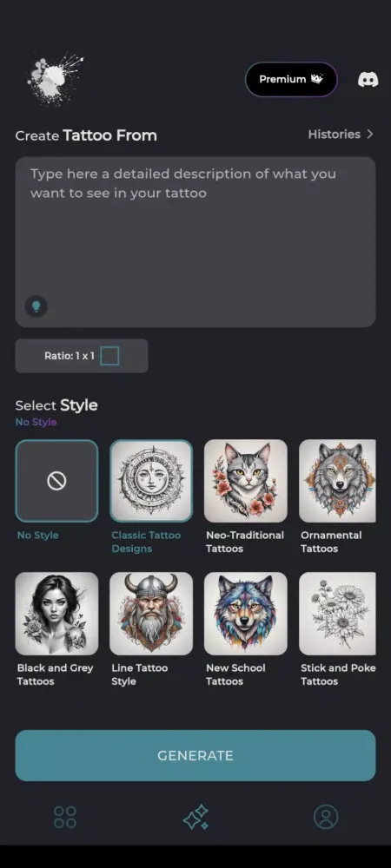Screen dimensions: 391x868
Task: Open the profile tab icon
Action: (326, 817)
